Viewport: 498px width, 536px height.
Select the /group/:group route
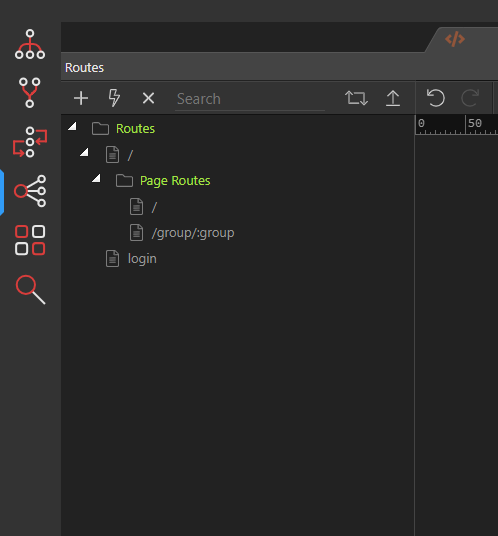193,233
